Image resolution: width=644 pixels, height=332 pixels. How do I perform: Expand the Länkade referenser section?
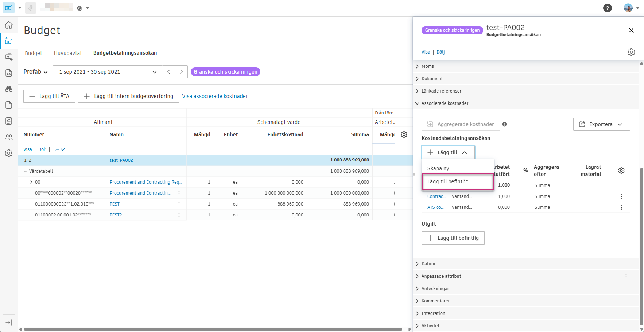point(527,91)
